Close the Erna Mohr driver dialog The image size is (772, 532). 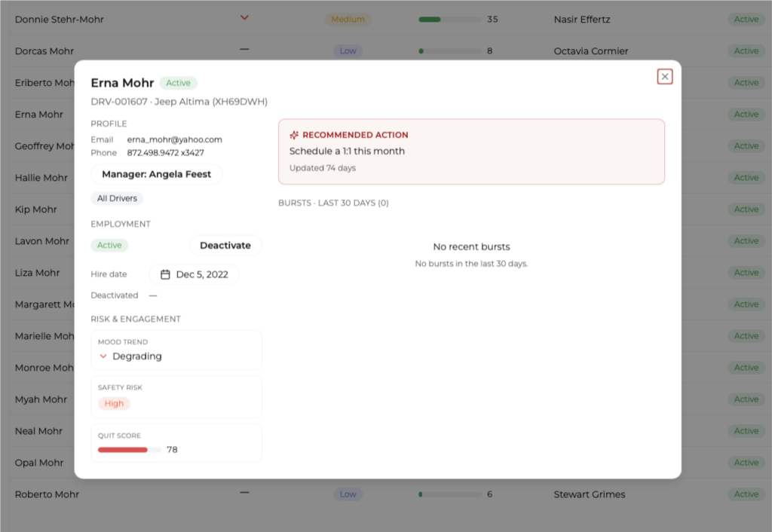[x=665, y=77]
